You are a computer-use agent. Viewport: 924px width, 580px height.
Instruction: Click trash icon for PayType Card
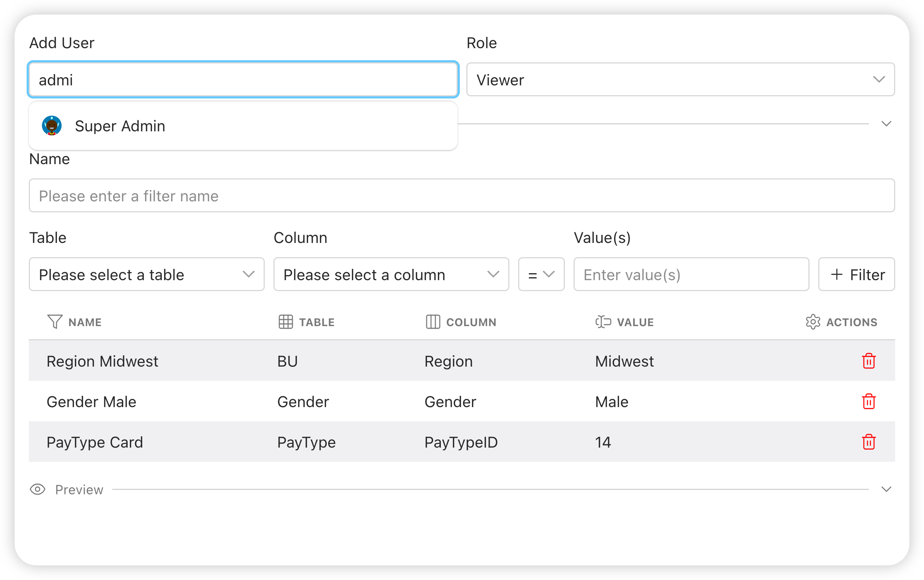tap(869, 442)
